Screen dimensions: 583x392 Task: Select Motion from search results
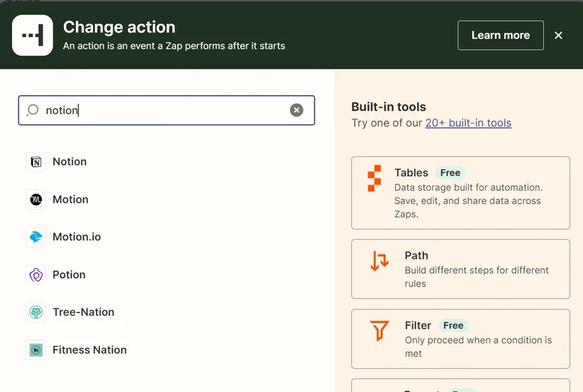click(70, 200)
